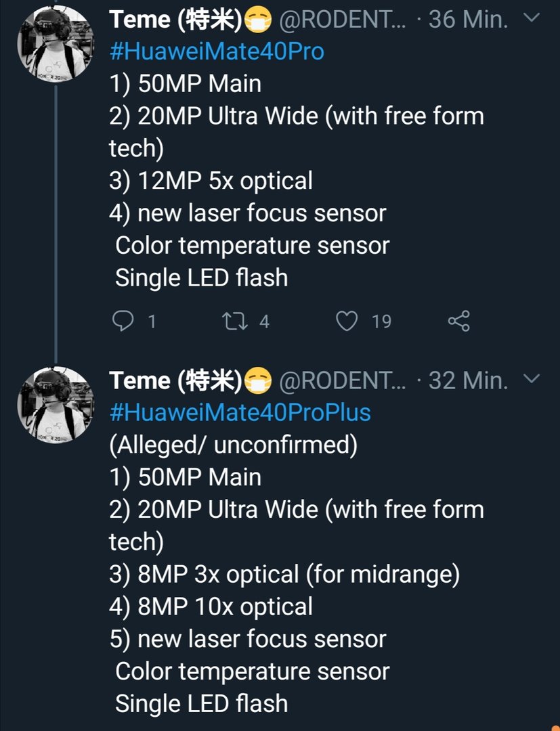Image resolution: width=560 pixels, height=731 pixels.
Task: Expand options chevron on 32 Min. tweet
Action: click(x=532, y=378)
